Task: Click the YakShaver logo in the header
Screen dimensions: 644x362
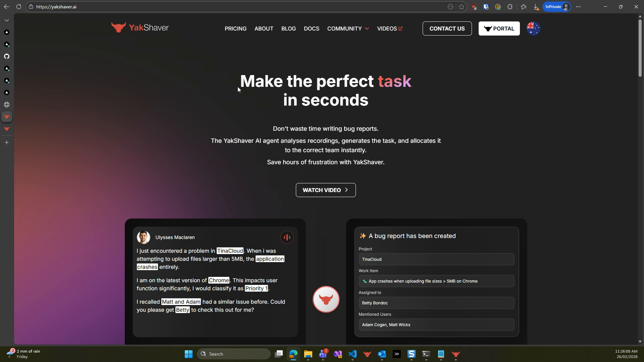Action: click(x=140, y=27)
